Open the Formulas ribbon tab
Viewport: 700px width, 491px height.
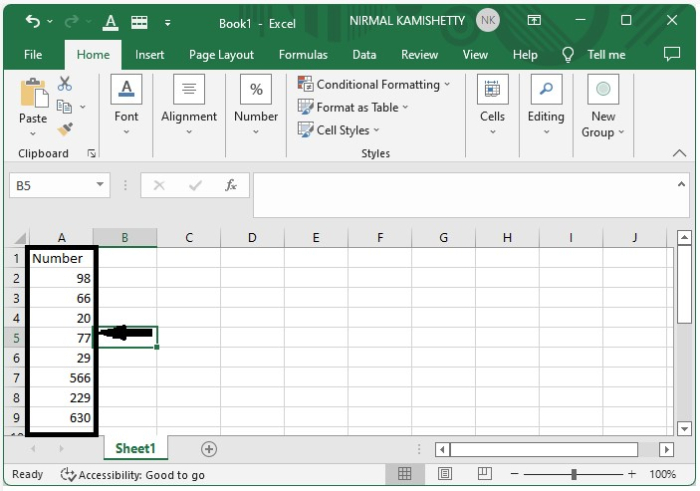click(x=303, y=55)
